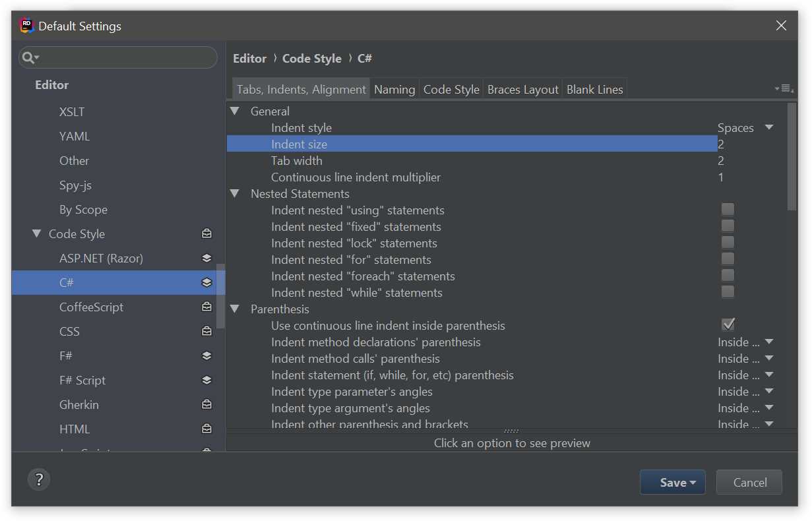Click the scheme icon beside CSS
The height and width of the screenshot is (521, 812).
(206, 332)
